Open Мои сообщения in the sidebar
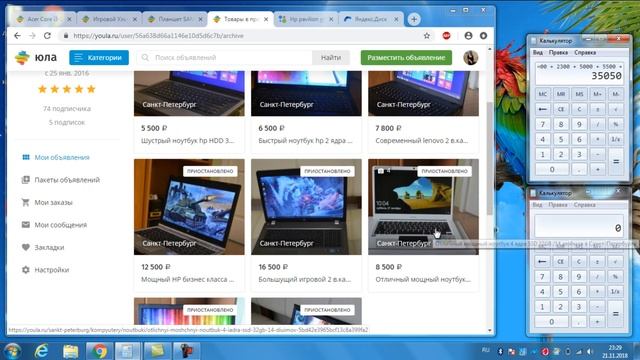 pyautogui.click(x=60, y=225)
